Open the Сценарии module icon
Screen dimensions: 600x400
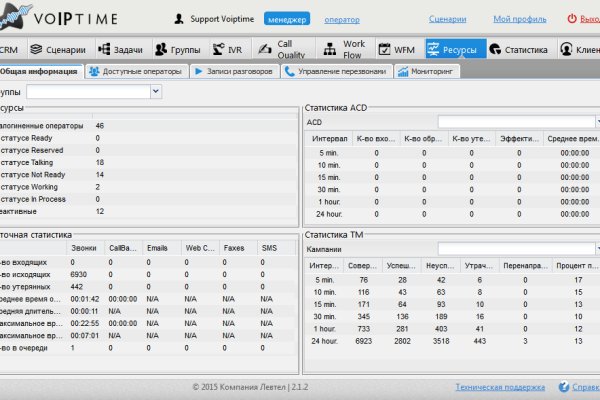(x=37, y=49)
